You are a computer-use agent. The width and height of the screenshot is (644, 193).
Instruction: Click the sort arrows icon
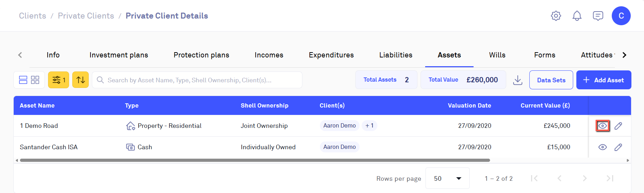coord(81,80)
